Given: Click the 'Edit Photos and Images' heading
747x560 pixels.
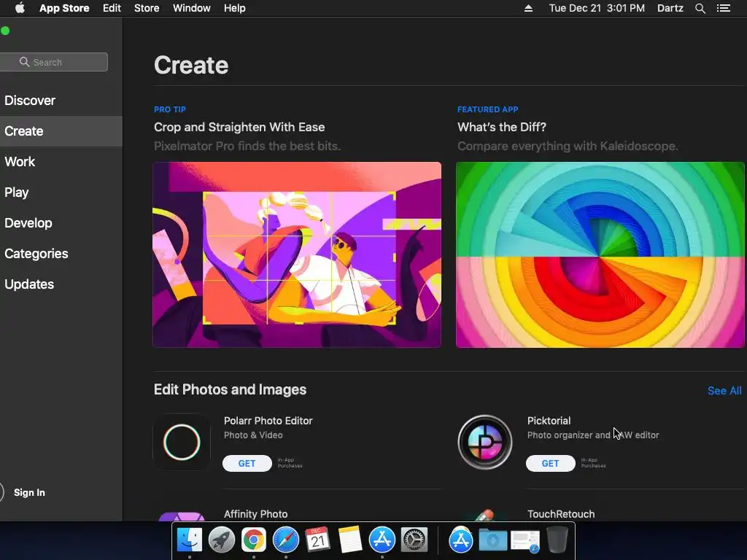Looking at the screenshot, I should (x=230, y=389).
